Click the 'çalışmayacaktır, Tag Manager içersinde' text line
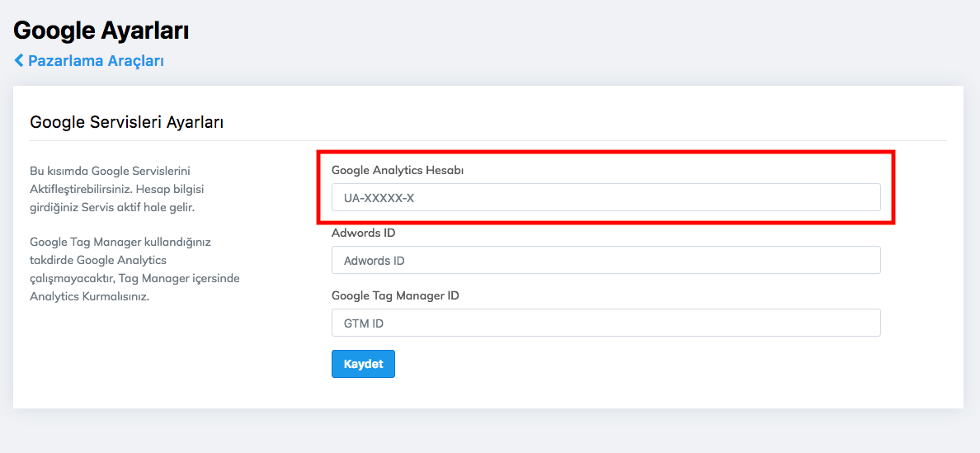This screenshot has height=453, width=980. 134,278
